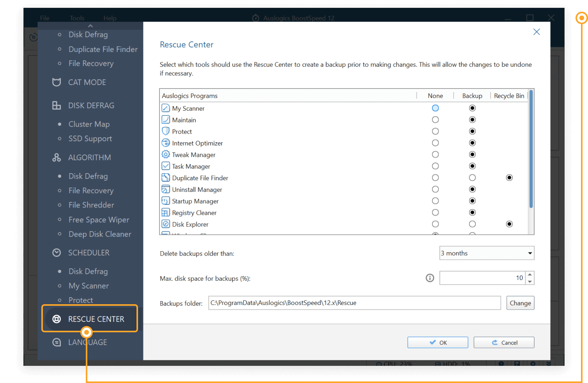Open My Scanner under Scheduler
The width and height of the screenshot is (588, 383).
pyautogui.click(x=89, y=286)
